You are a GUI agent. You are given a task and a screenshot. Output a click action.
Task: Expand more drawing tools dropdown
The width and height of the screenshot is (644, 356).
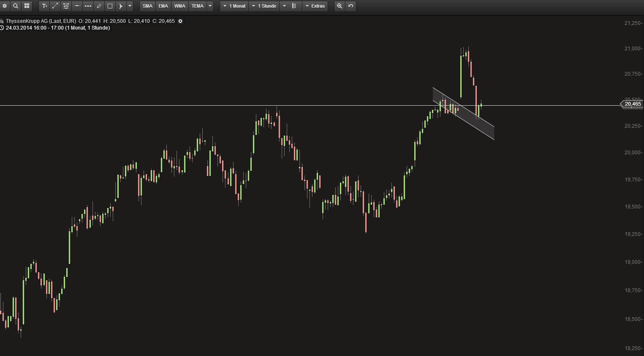pos(130,6)
